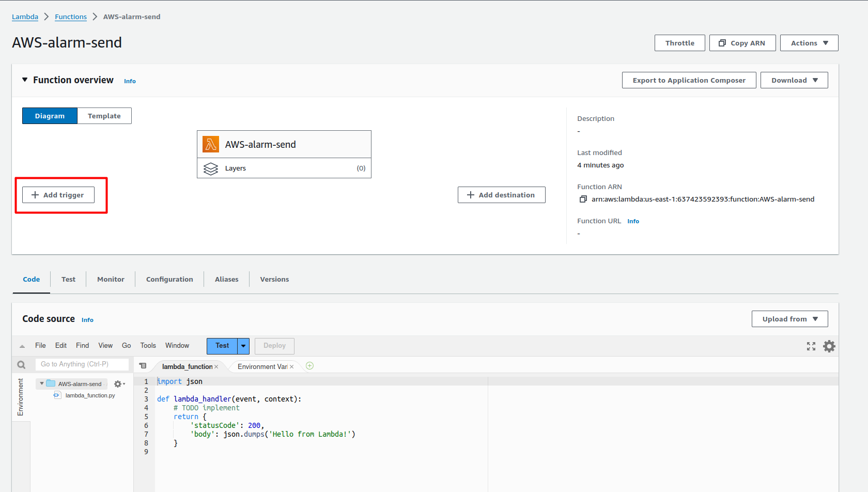The width and height of the screenshot is (868, 492).
Task: Click Export to Application Composer
Action: click(x=689, y=80)
